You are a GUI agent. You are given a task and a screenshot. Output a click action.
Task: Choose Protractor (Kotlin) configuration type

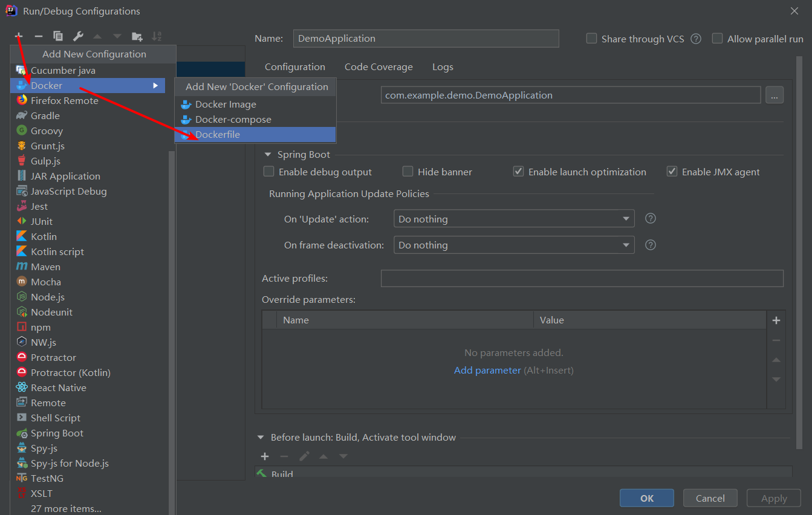pyautogui.click(x=88, y=372)
